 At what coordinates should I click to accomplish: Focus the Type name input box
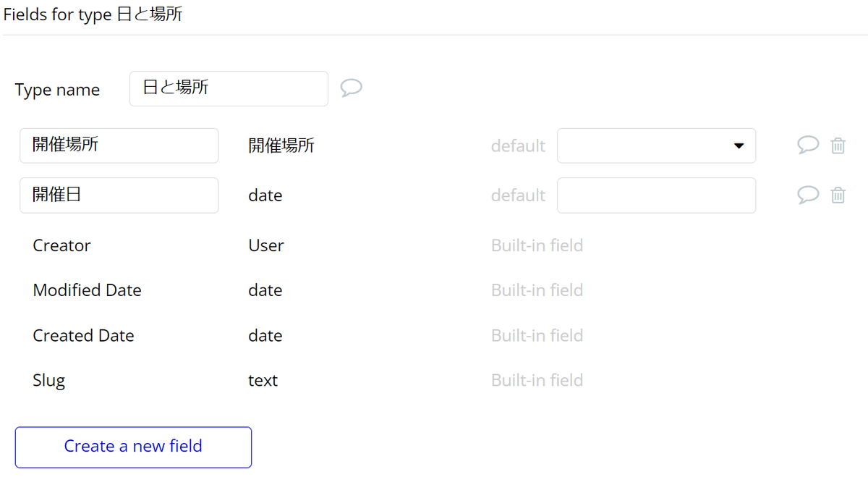[x=229, y=88]
